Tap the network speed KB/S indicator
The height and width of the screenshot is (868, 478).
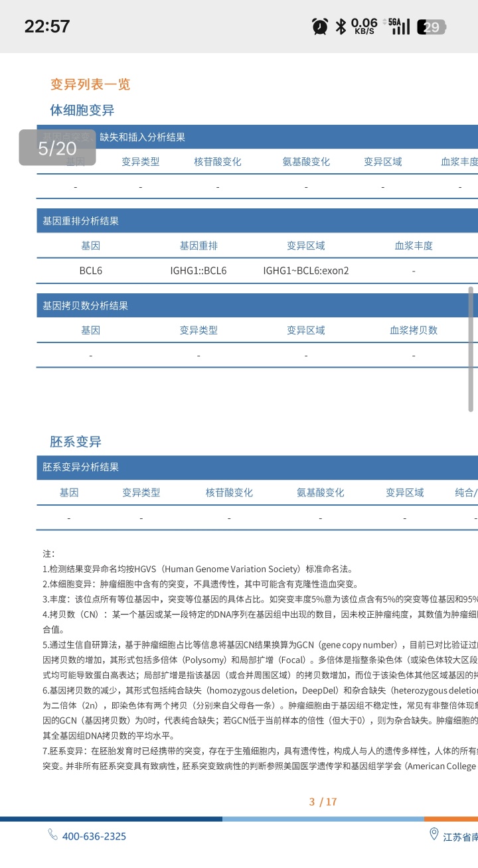[x=364, y=27]
